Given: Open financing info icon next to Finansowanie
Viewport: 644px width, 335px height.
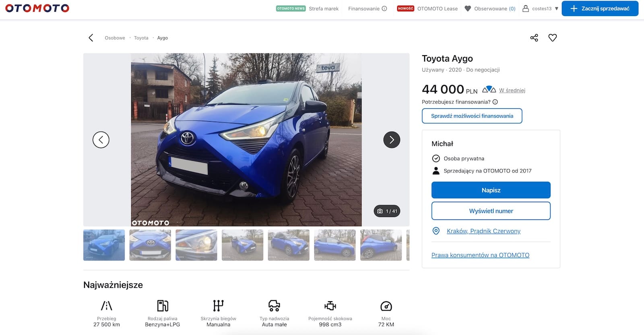Looking at the screenshot, I should 384,8.
